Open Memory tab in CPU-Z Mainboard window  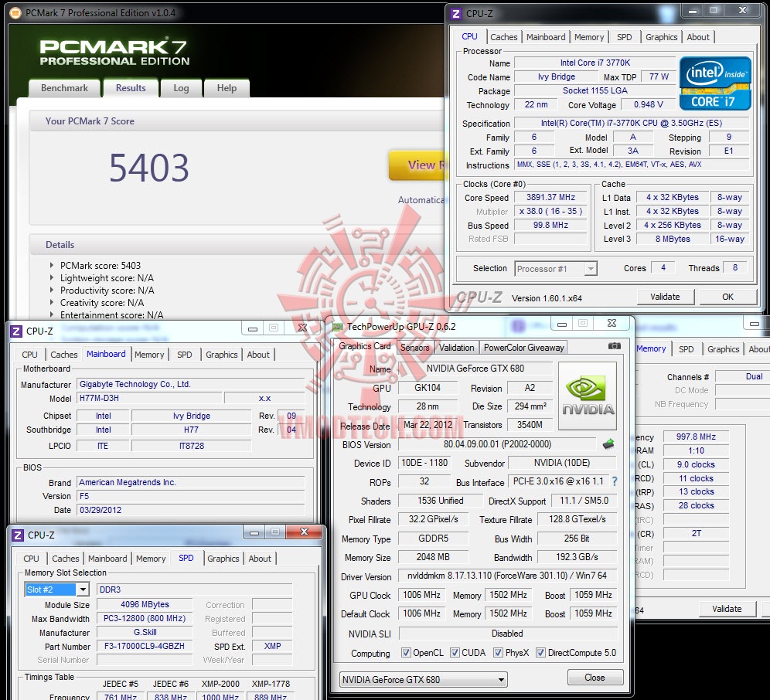pyautogui.click(x=149, y=355)
